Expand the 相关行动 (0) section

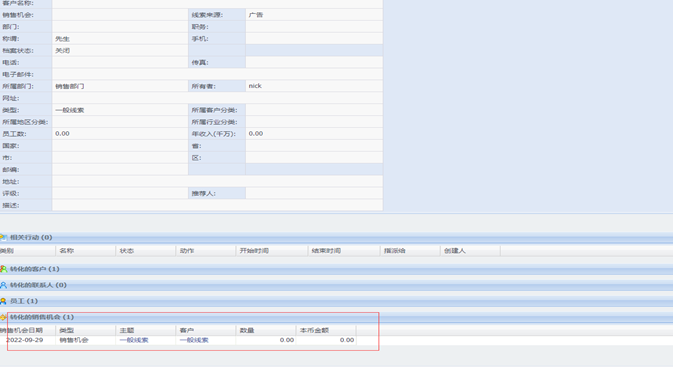click(x=31, y=237)
